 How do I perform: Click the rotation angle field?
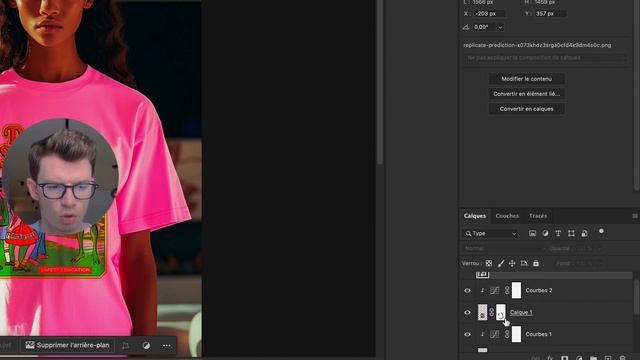click(x=484, y=27)
